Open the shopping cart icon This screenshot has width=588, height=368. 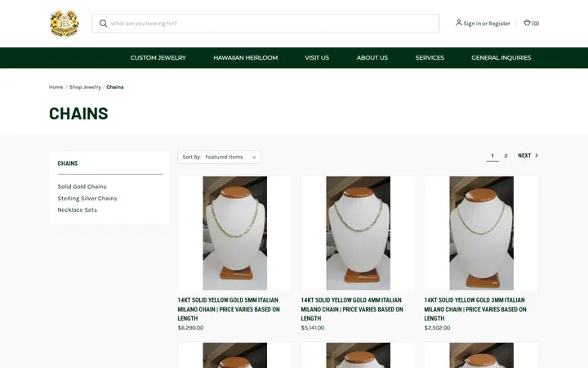(x=527, y=23)
